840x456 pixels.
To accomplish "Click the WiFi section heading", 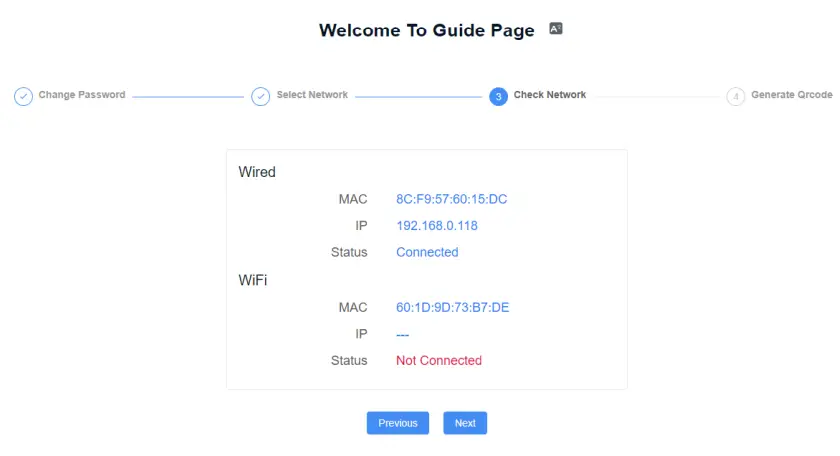I will point(253,280).
